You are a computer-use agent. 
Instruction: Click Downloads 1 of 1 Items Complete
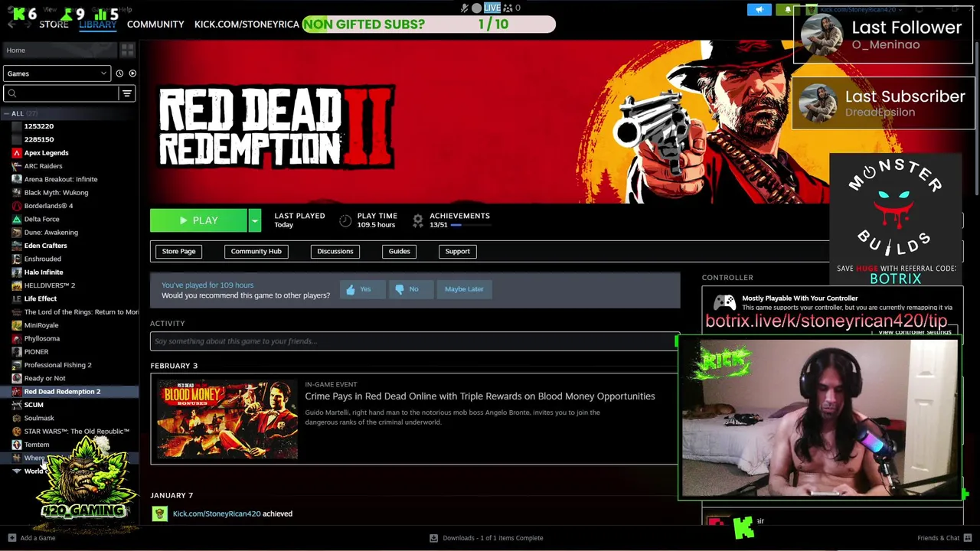point(493,538)
